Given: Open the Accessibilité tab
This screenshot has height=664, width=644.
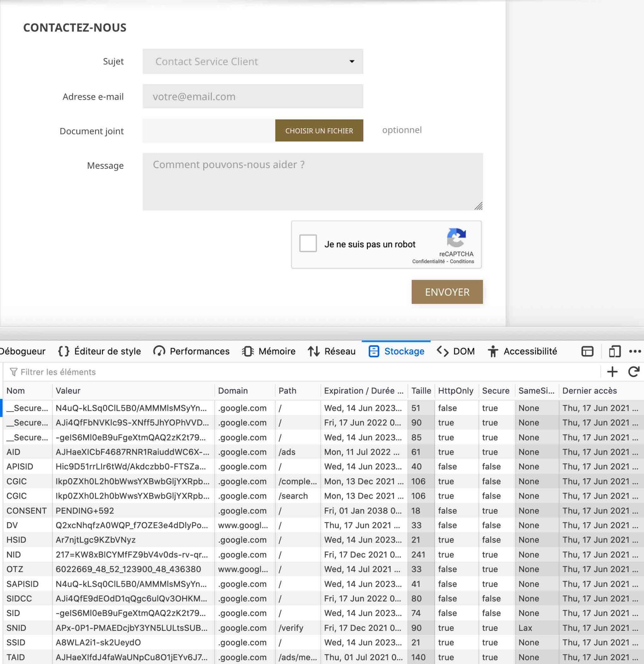Looking at the screenshot, I should pos(522,351).
